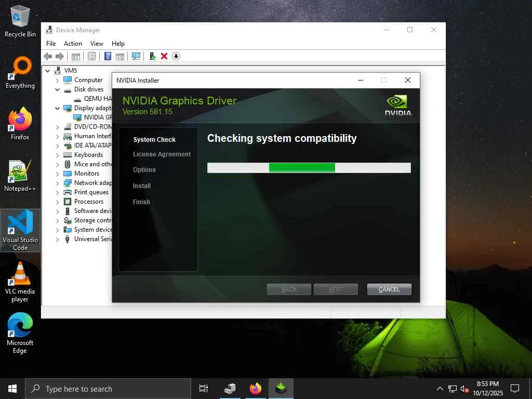Click the compatibility check progress bar
Screen dimensions: 532x399
pyautogui.click(x=309, y=168)
